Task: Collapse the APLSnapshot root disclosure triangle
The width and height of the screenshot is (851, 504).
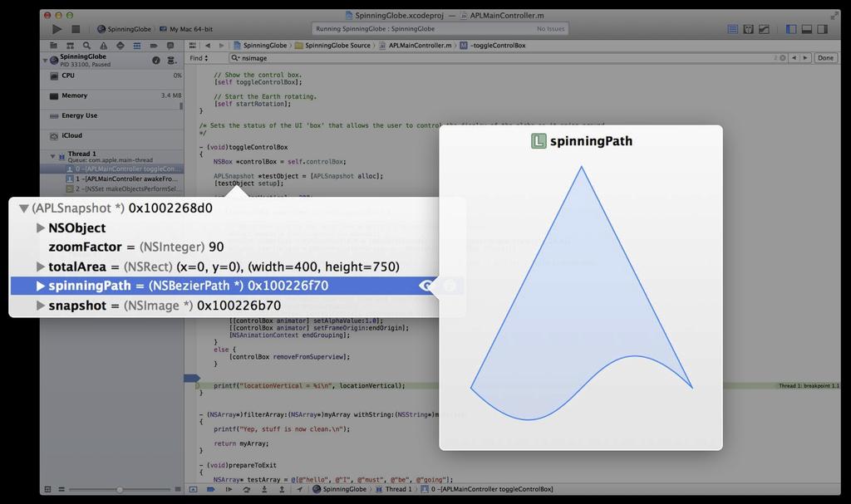Action: [24, 208]
